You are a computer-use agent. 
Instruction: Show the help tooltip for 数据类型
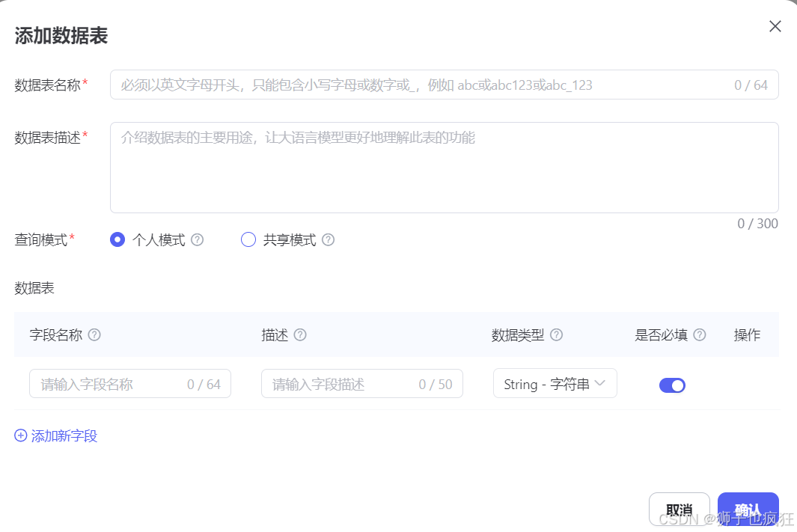pos(557,335)
